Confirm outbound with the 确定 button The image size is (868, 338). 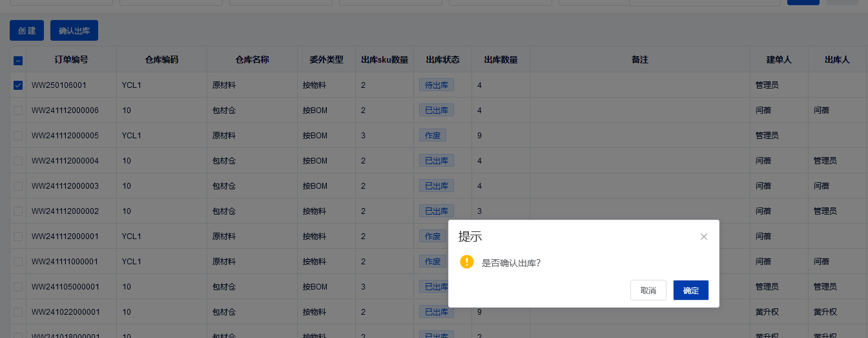690,290
